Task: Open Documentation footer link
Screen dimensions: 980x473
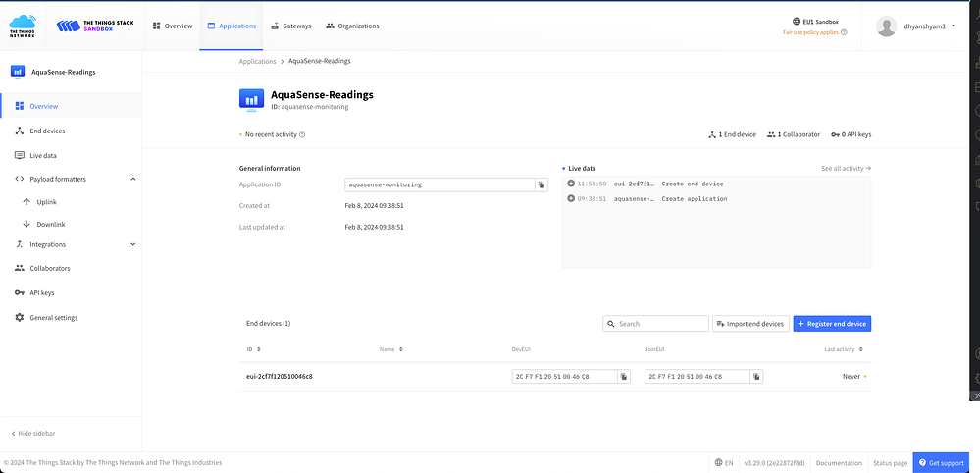Action: pyautogui.click(x=839, y=463)
